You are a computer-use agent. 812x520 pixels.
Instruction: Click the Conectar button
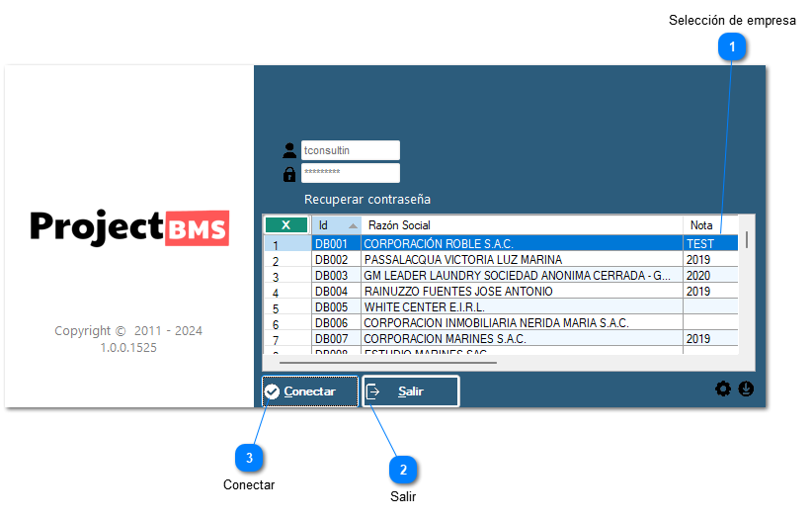pos(310,391)
